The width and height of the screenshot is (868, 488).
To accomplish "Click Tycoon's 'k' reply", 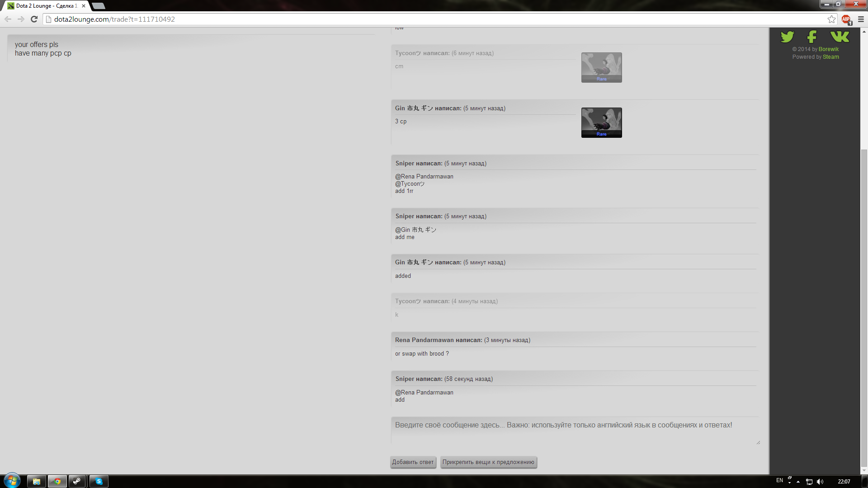I will [x=397, y=314].
